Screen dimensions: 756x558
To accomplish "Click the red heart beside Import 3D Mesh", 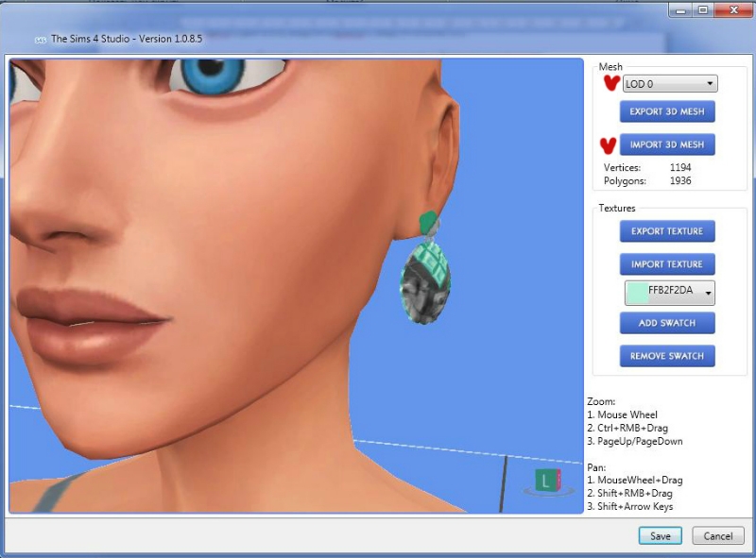I will (608, 145).
